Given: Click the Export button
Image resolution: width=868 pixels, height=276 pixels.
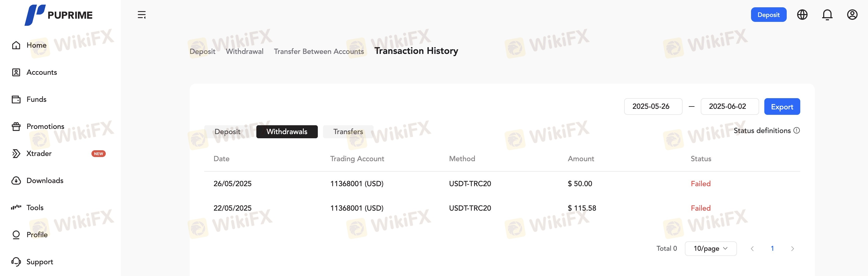Looking at the screenshot, I should click(782, 107).
